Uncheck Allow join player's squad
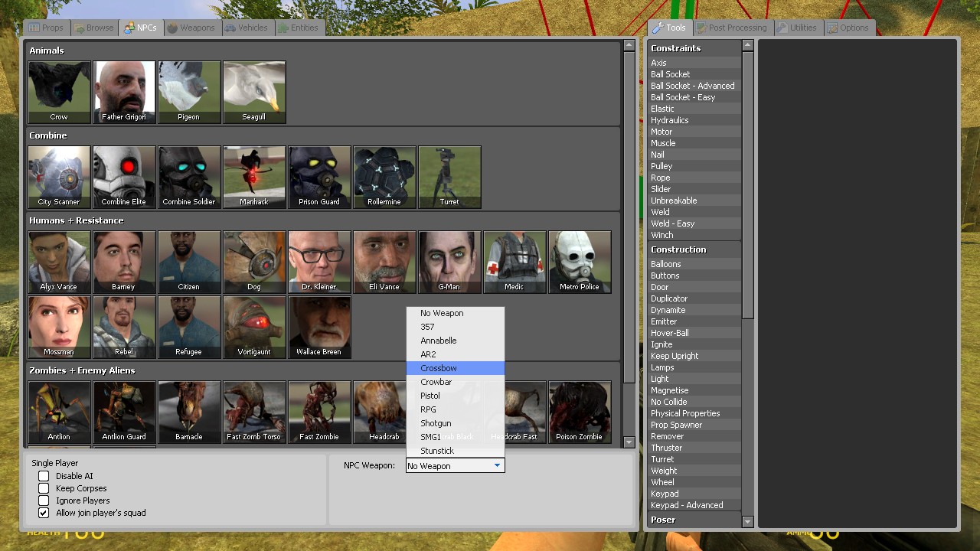 pos(44,513)
